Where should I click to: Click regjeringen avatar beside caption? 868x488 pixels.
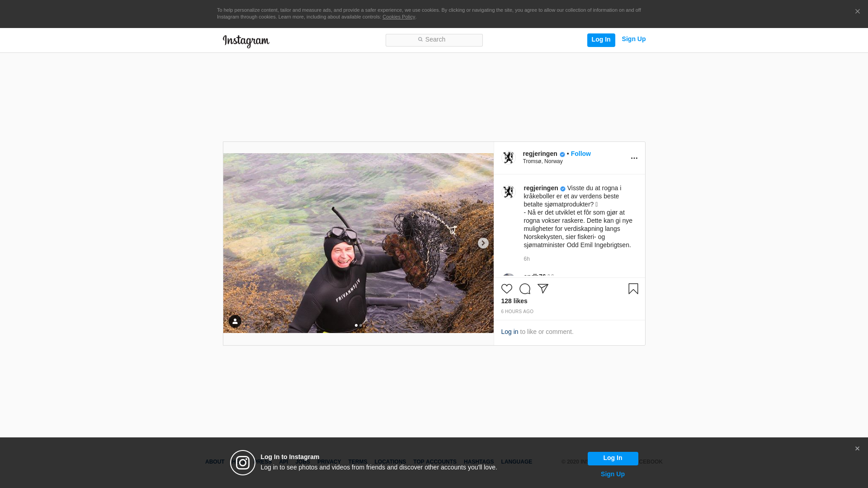pos(509,192)
